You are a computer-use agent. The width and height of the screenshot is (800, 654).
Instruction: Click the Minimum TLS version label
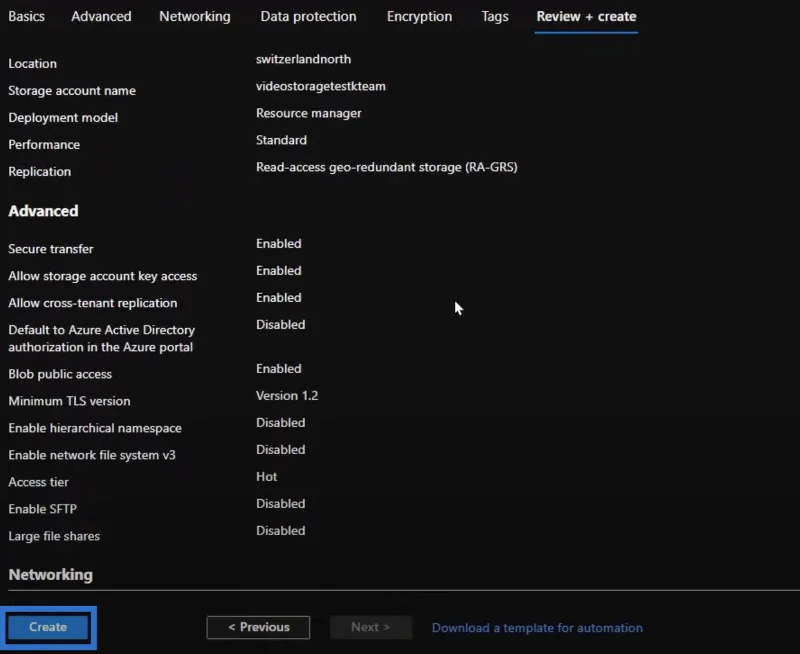69,401
